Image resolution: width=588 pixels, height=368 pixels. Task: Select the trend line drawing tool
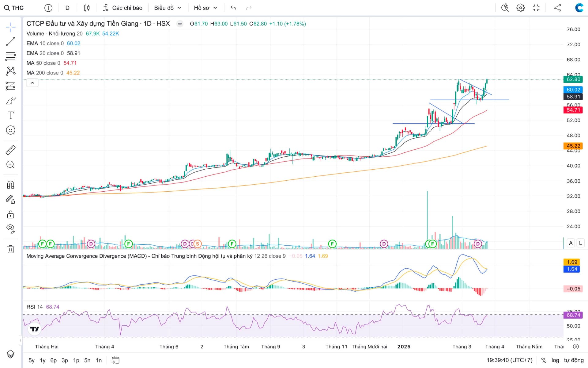point(10,42)
